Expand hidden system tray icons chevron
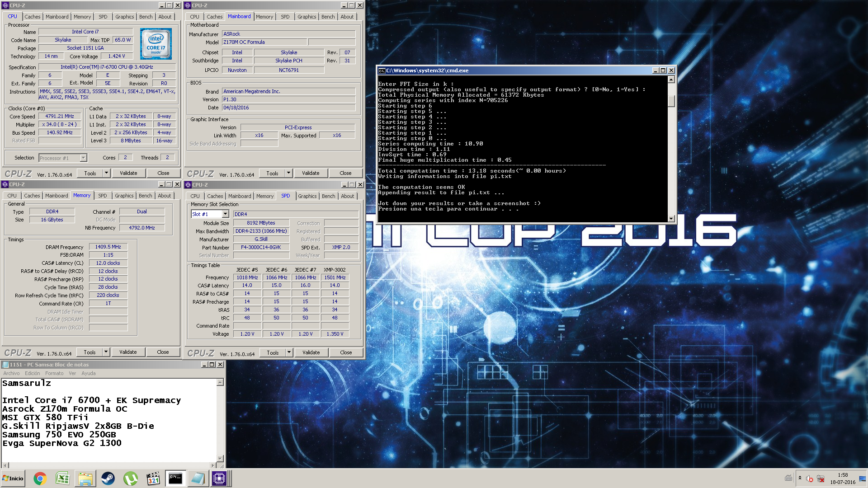 [800, 478]
